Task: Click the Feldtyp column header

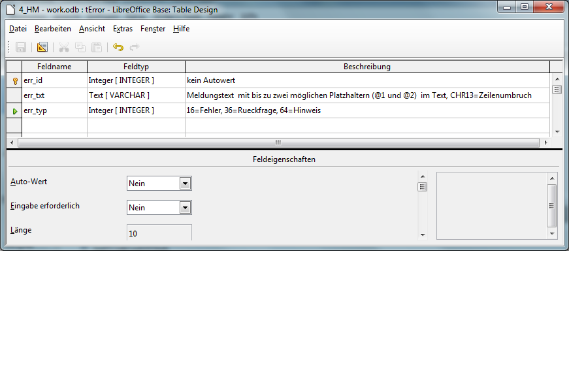Action: tap(136, 67)
